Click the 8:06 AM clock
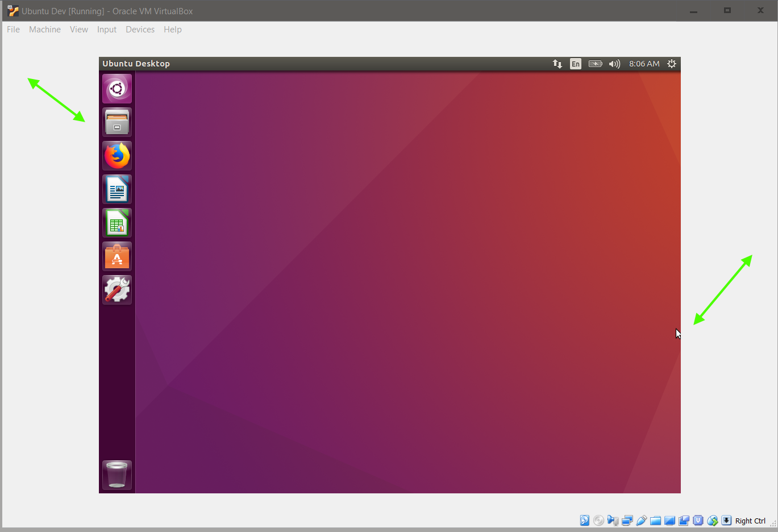Viewport: 778px width, 532px height. click(644, 64)
